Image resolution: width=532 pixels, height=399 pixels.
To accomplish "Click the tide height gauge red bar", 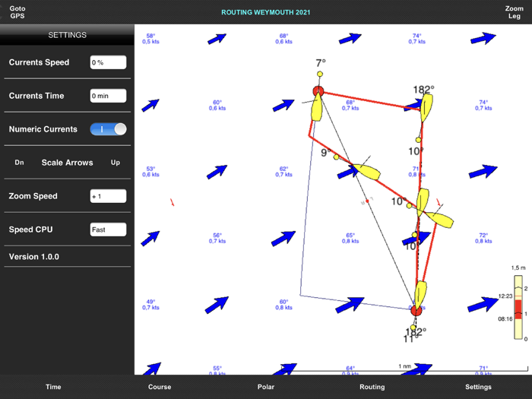I will click(518, 309).
